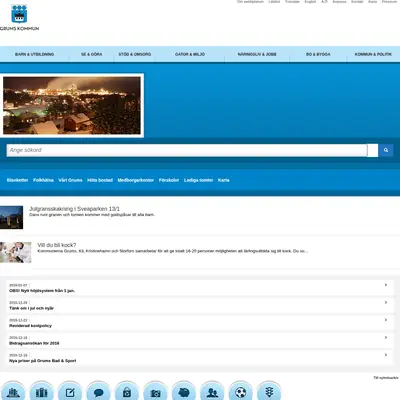Viewport: 400px width, 400px height.
Task: Open the Vill du bli kock headline
Action: tap(57, 245)
